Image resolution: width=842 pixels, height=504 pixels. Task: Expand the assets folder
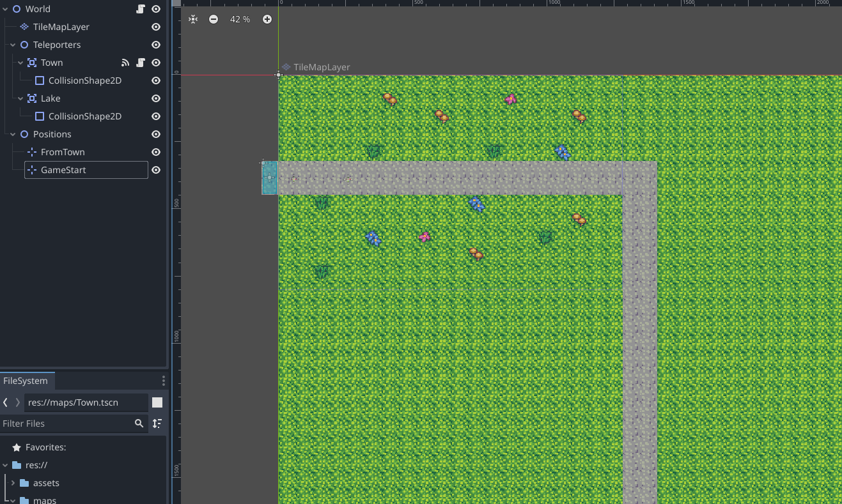click(x=13, y=483)
